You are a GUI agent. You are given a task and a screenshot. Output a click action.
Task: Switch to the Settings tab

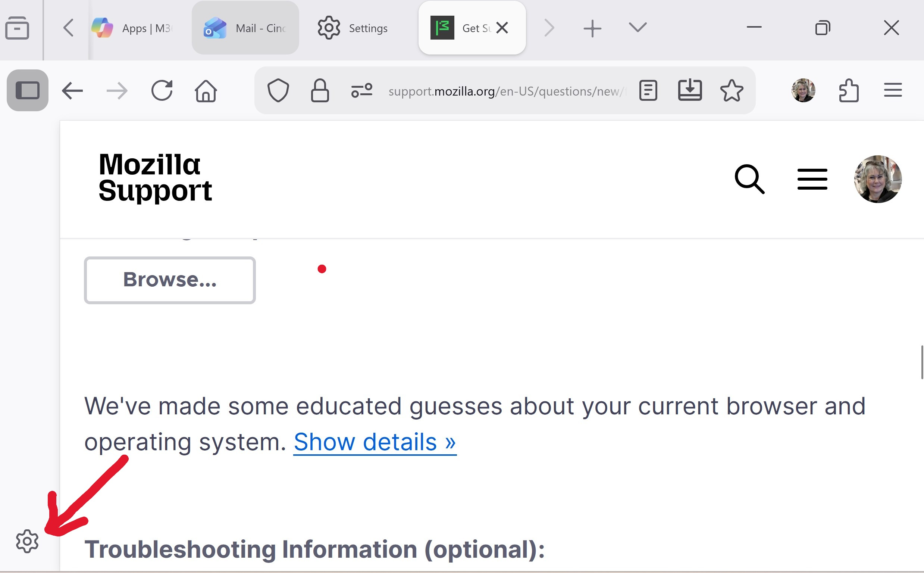click(353, 28)
